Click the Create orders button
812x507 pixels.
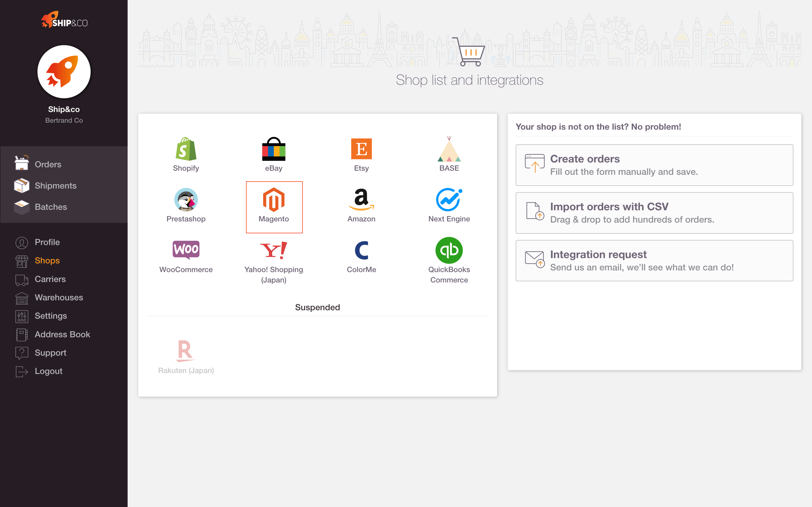point(654,165)
